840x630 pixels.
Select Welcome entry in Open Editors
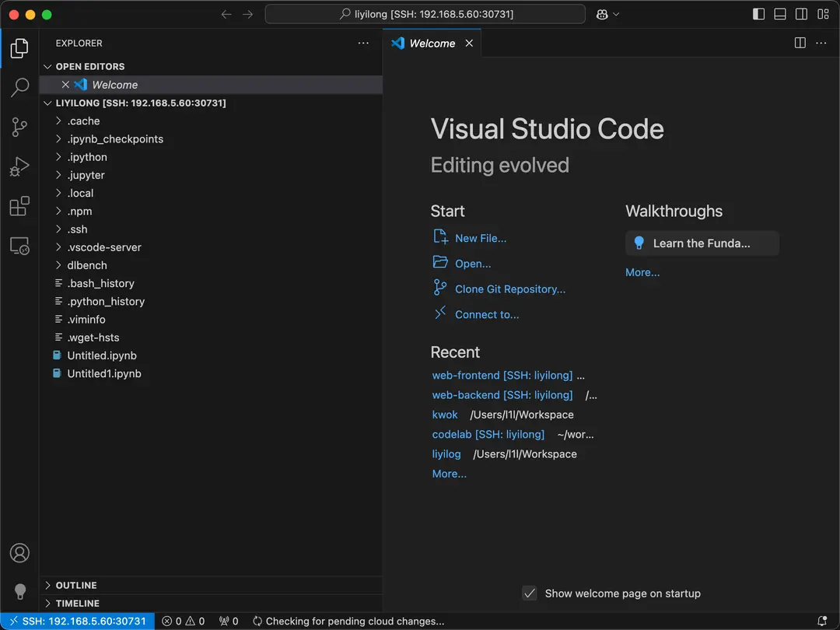click(211, 85)
